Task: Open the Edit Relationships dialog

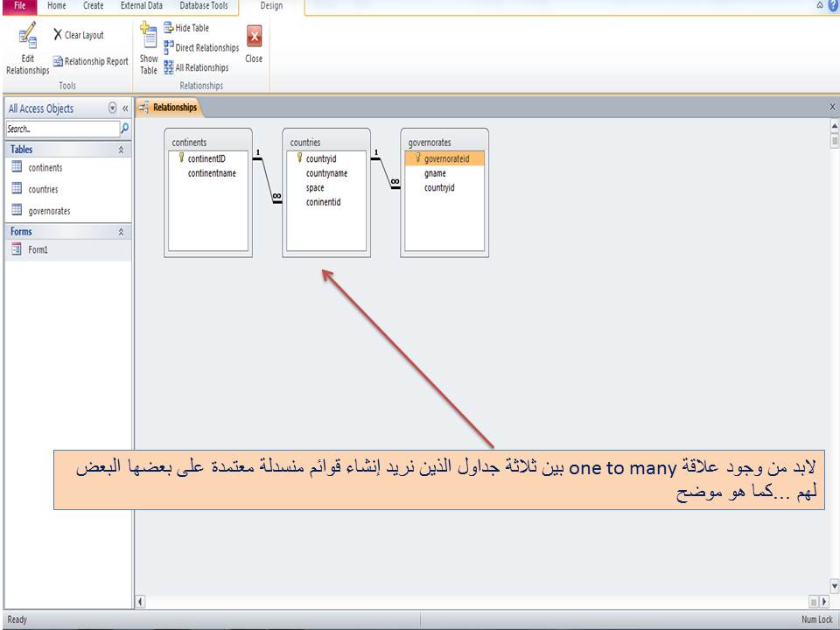Action: pos(27,48)
